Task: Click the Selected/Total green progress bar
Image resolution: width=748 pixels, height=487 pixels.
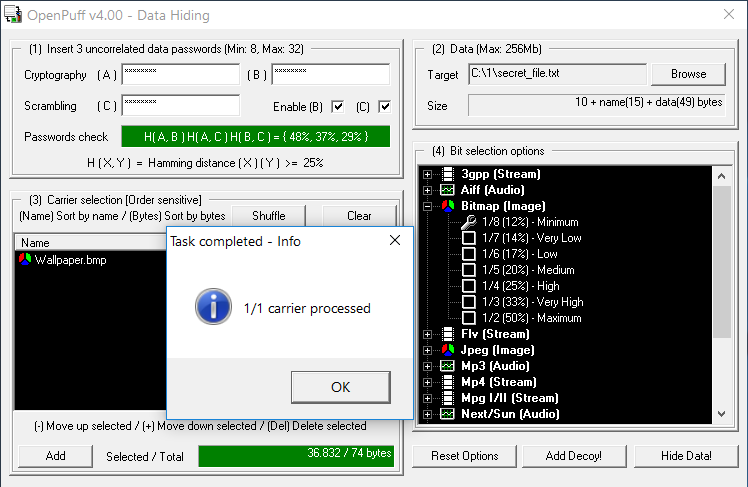Action: (296, 456)
